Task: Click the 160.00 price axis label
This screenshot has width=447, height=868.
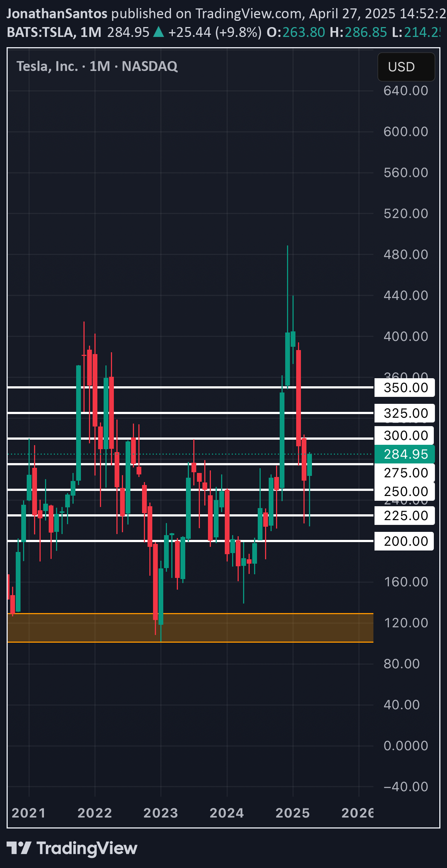Action: (x=406, y=582)
